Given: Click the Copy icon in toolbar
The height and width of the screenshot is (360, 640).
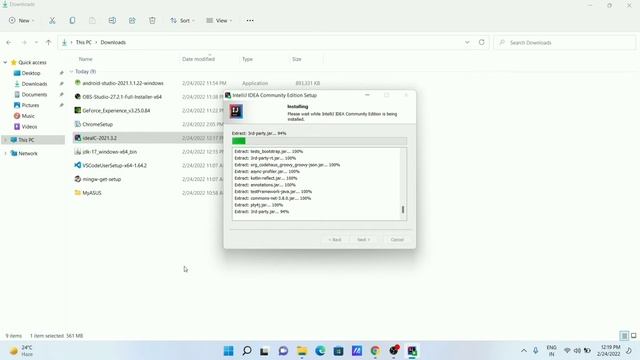Looking at the screenshot, I should pyautogui.click(x=72, y=20).
